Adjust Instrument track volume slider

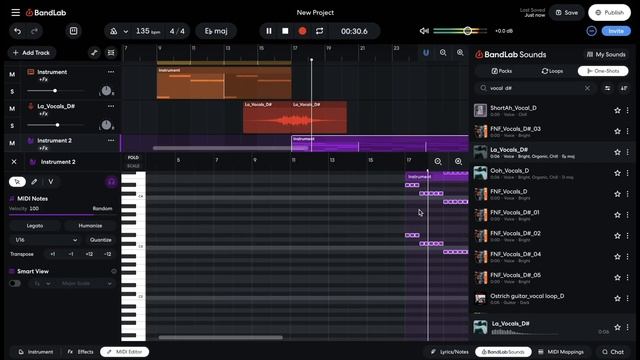click(55, 91)
